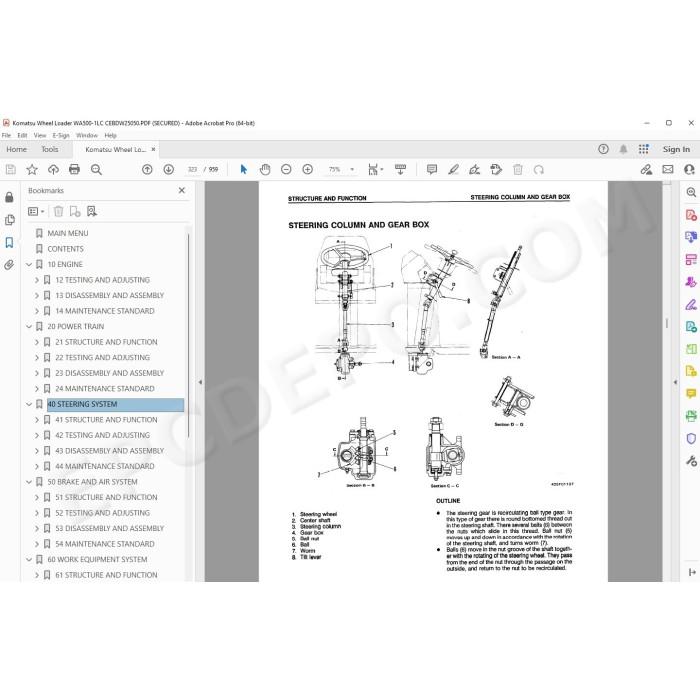700x700 pixels.
Task: Click the bookmarks panel scrollbar
Action: (188, 335)
